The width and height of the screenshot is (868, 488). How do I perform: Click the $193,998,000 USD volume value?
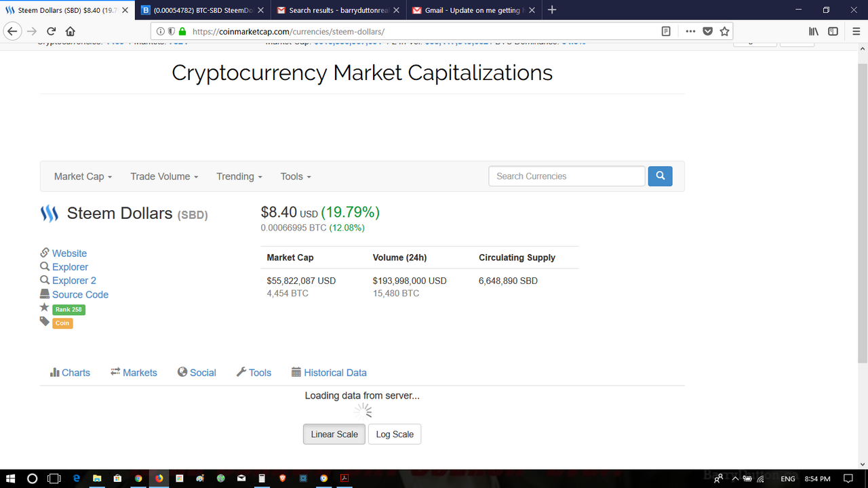point(410,281)
